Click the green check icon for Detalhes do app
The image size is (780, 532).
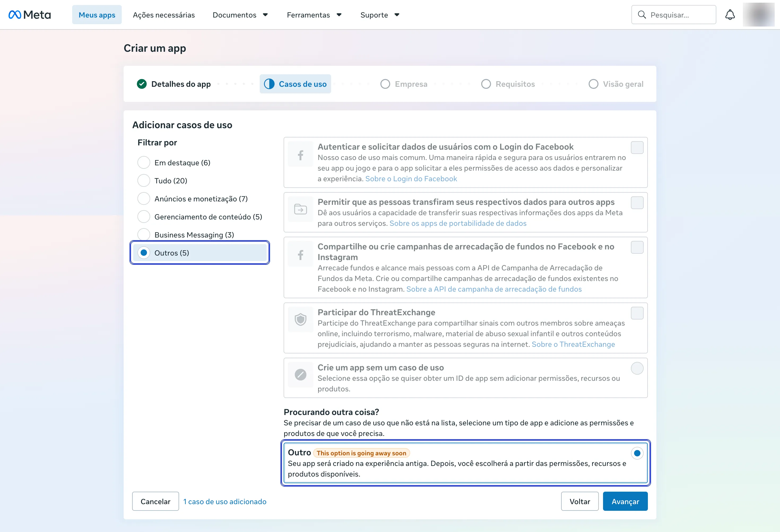pyautogui.click(x=142, y=84)
